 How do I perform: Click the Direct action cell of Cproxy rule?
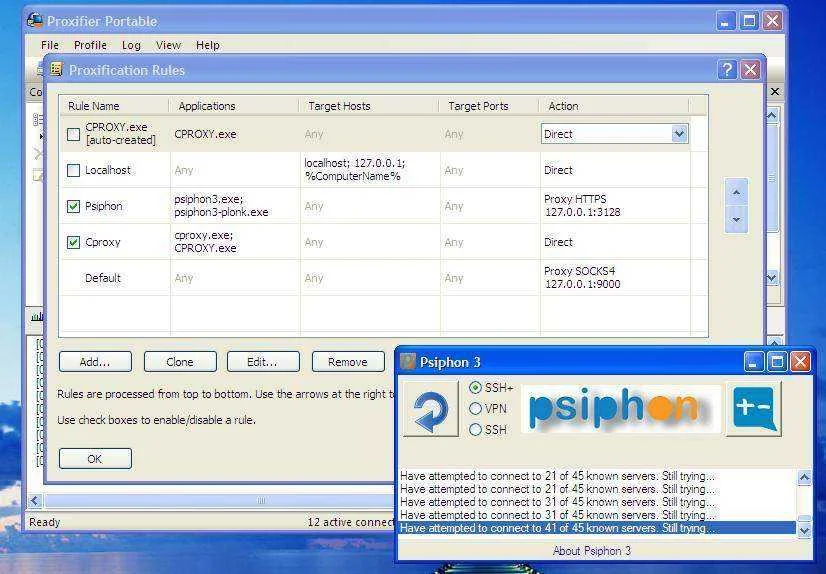click(614, 242)
